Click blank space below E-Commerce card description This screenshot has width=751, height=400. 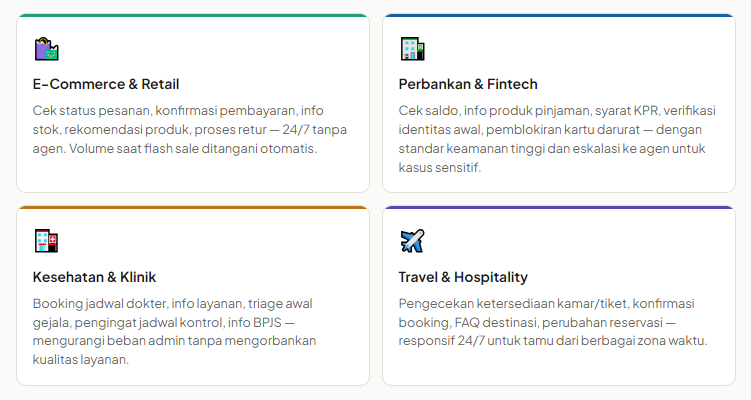[x=193, y=174]
